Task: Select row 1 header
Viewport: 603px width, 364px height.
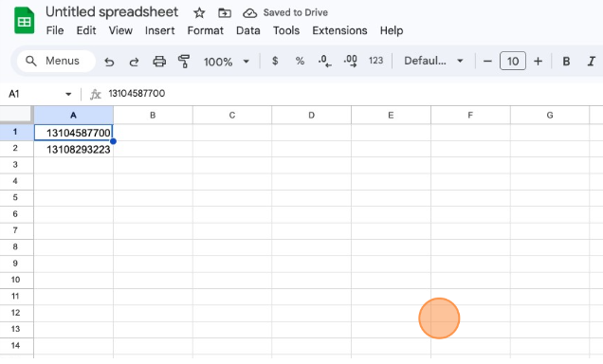Action: coord(16,132)
